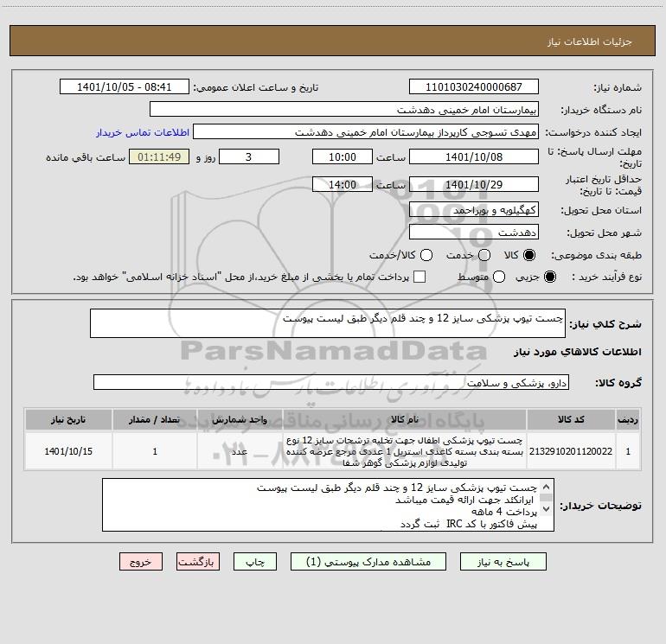Click the remaining days field showing 3
666x644 pixels.
(x=249, y=156)
